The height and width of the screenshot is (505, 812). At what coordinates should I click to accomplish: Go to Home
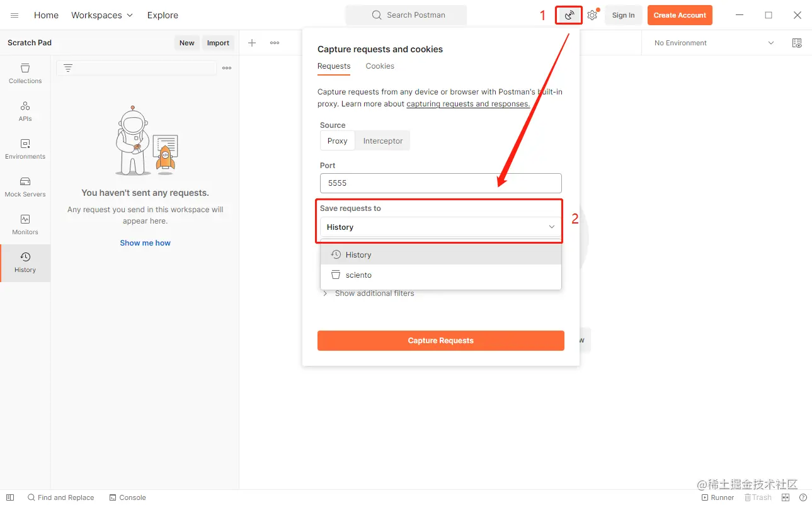(46, 15)
